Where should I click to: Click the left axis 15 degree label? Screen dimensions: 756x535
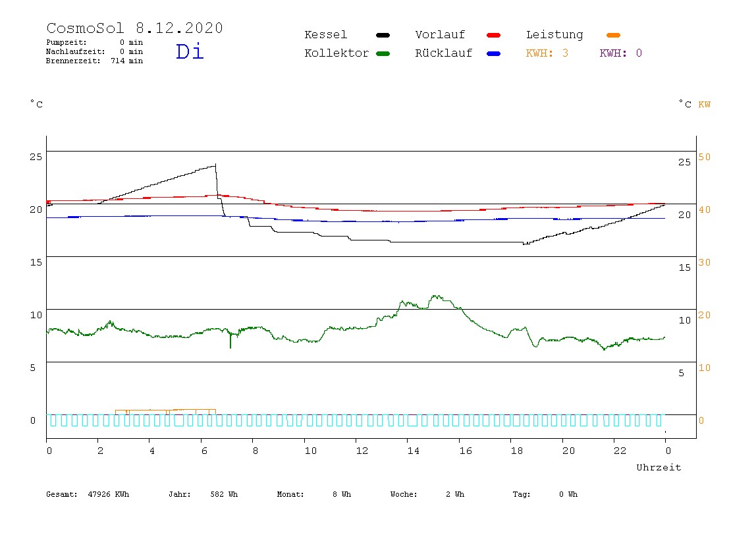click(36, 262)
